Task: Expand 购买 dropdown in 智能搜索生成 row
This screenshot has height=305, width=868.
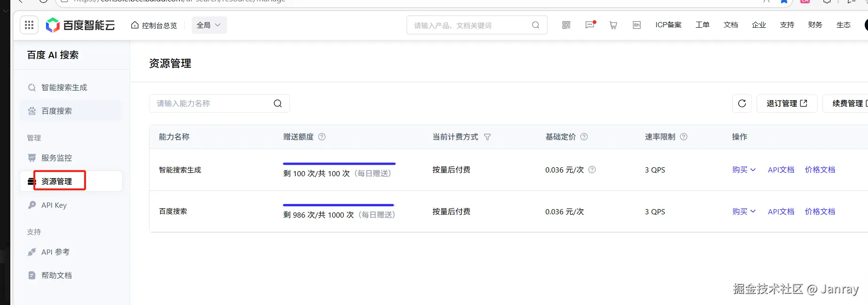Action: tap(744, 170)
